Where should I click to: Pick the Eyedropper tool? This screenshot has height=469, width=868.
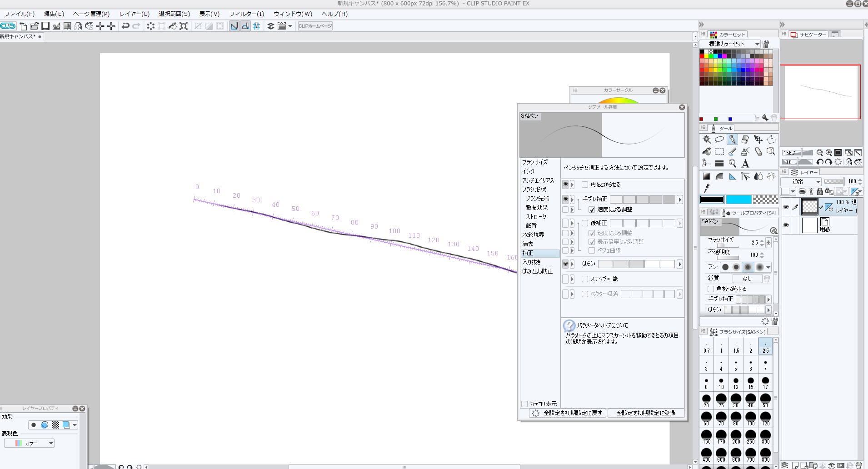pos(707,188)
